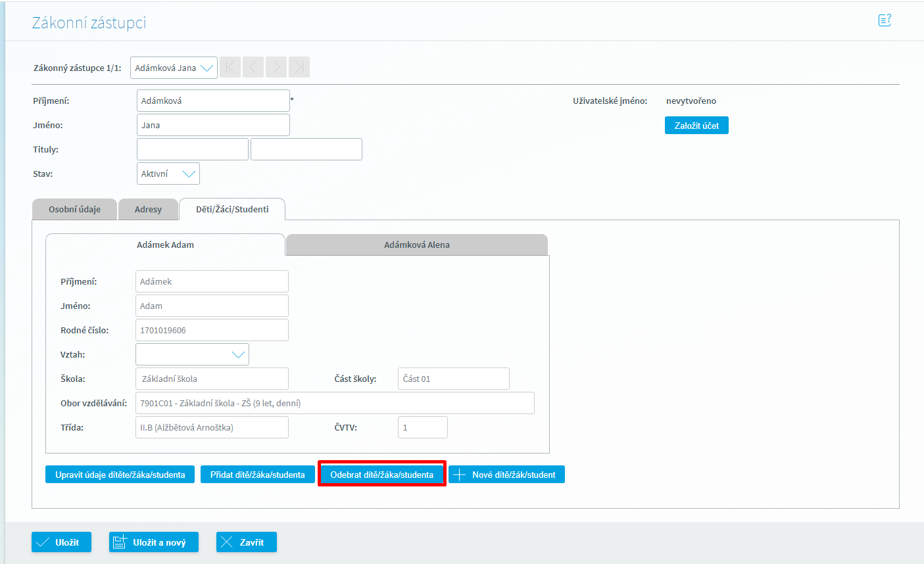Open the help icon in top-right corner
The width and height of the screenshot is (924, 564).
point(885,20)
